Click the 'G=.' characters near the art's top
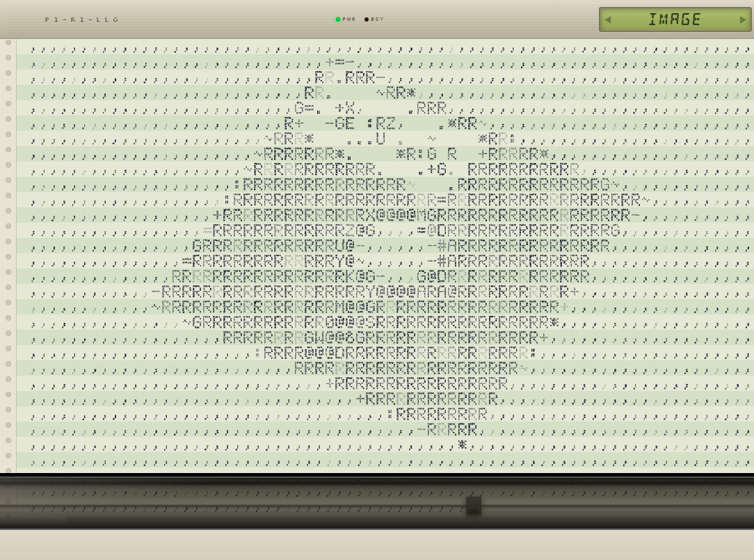This screenshot has height=560, width=754. click(x=307, y=109)
